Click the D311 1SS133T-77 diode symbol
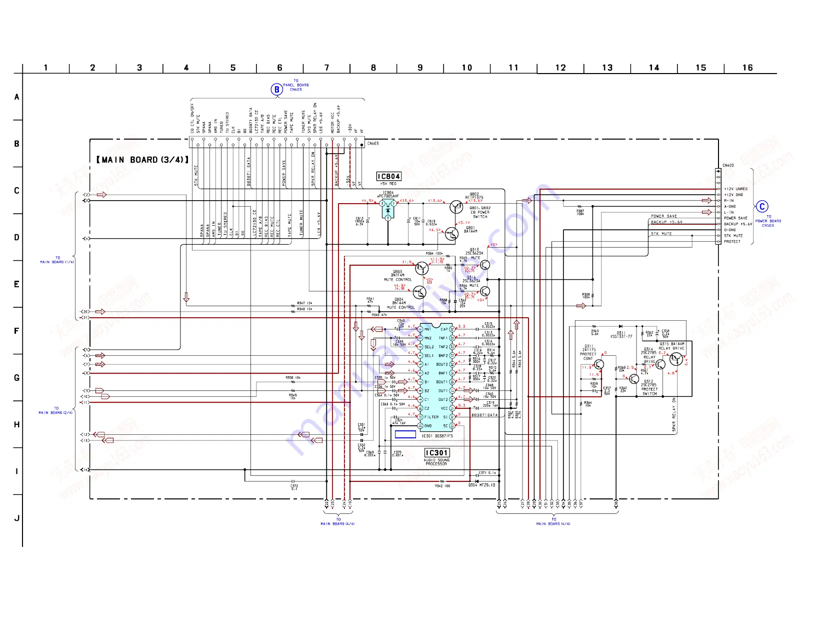 (x=620, y=326)
